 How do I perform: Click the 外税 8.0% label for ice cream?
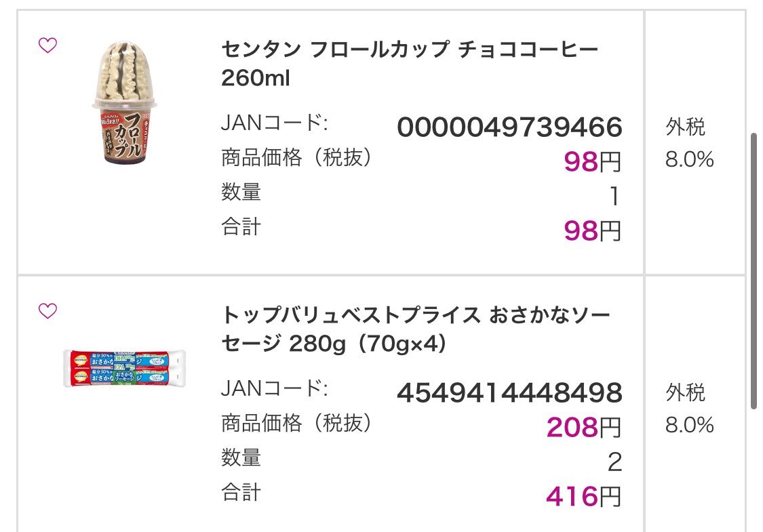(690, 144)
